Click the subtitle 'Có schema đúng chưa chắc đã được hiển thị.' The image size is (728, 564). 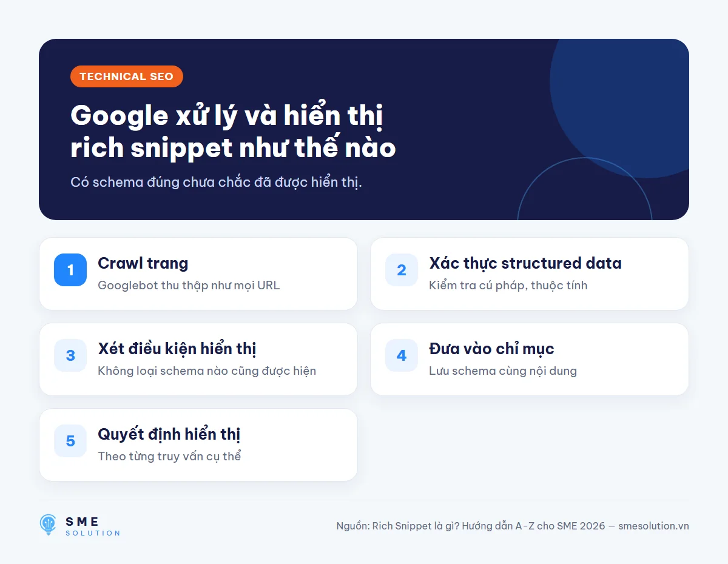point(216,182)
